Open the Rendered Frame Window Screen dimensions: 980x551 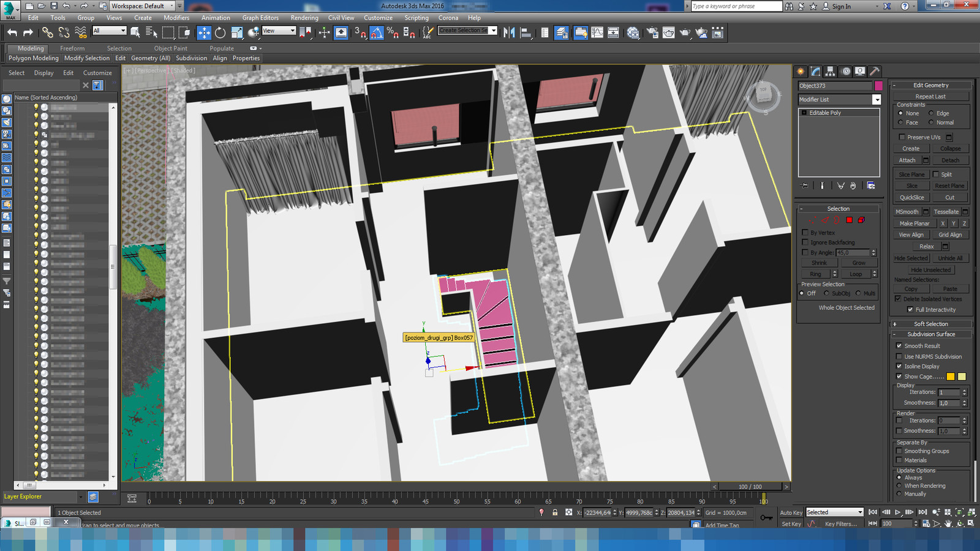click(x=669, y=32)
